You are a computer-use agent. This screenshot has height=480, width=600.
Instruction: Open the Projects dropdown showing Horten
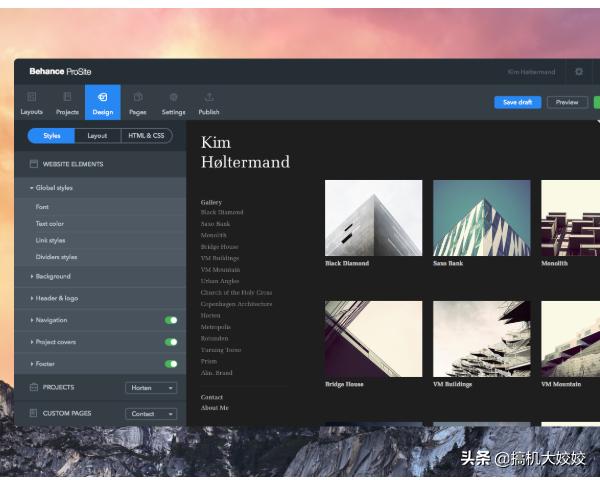[151, 388]
